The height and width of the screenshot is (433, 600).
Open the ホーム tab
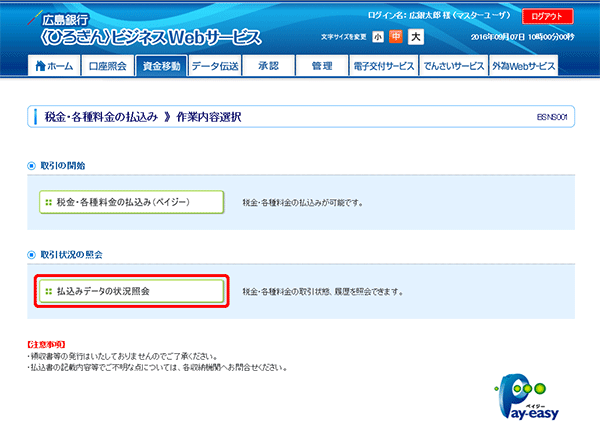[54, 66]
